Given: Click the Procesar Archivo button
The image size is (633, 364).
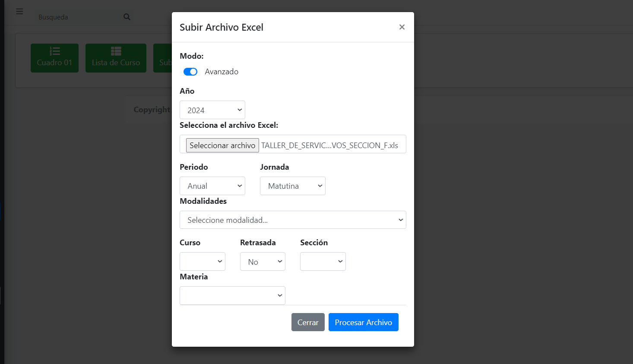Looking at the screenshot, I should click(364, 322).
